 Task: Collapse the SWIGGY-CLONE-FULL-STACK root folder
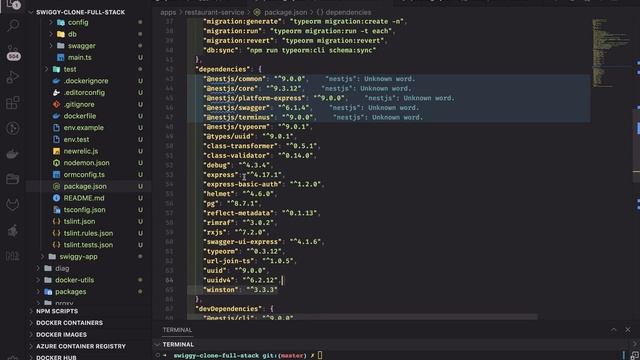pyautogui.click(x=31, y=12)
